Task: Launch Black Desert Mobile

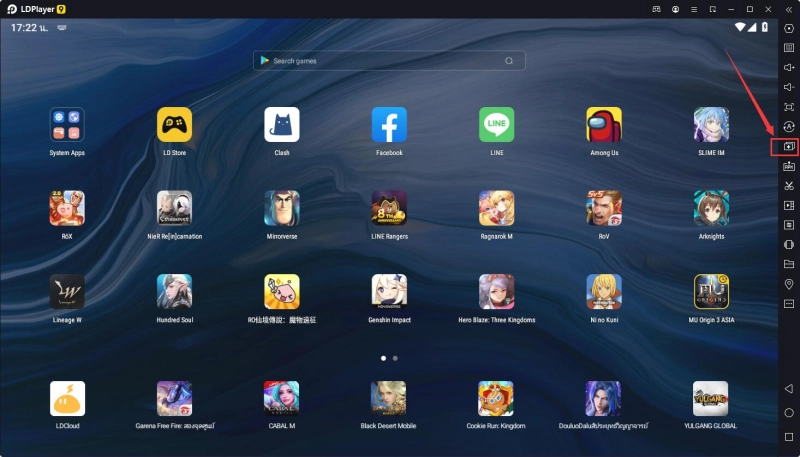Action: point(388,398)
